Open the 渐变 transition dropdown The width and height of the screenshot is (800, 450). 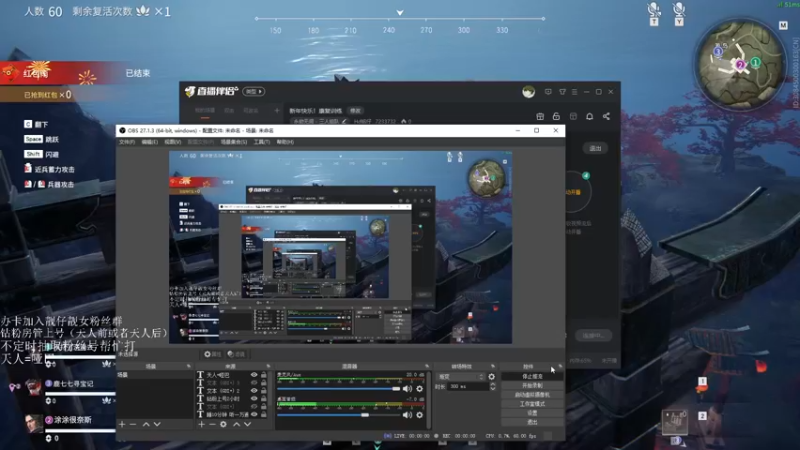click(461, 377)
